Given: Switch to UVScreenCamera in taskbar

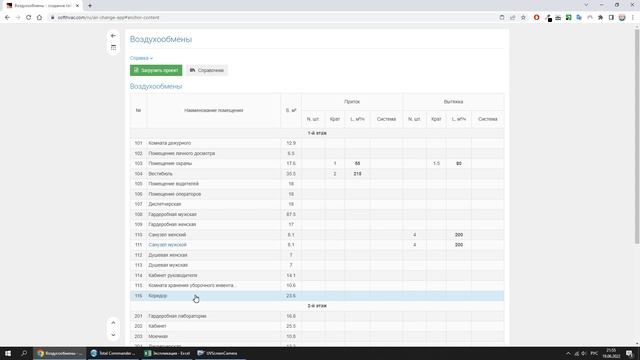Looking at the screenshot, I should 218,353.
